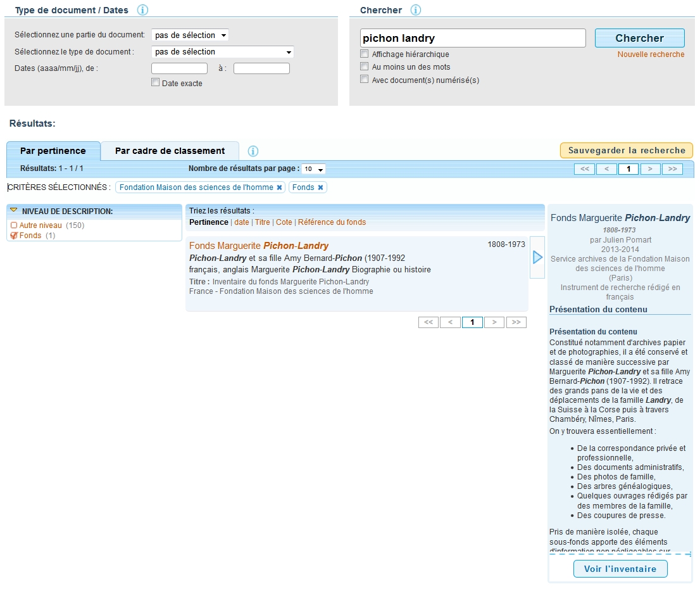Select the Par pertinence tab
Image resolution: width=700 pixels, height=589 pixels.
point(53,151)
